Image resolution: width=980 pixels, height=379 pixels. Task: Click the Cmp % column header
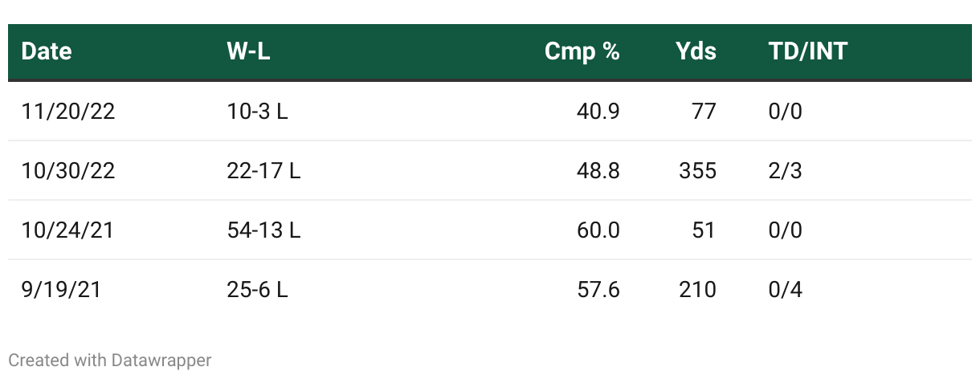click(582, 52)
